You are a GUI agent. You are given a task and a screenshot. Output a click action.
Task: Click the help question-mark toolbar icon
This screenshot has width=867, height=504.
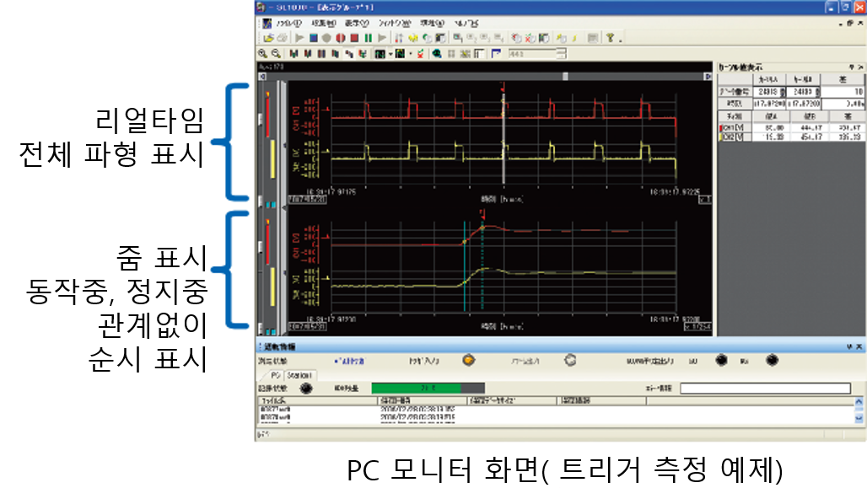[x=611, y=38]
